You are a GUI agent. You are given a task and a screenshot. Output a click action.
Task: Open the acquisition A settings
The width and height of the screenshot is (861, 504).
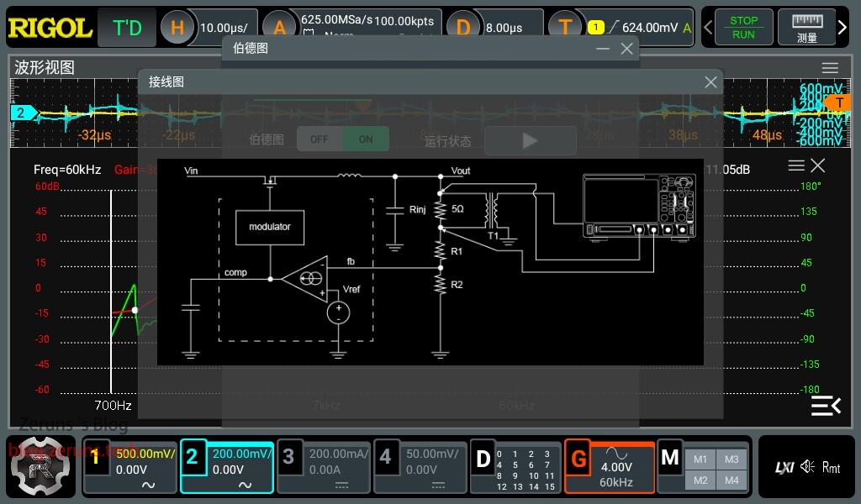point(280,28)
